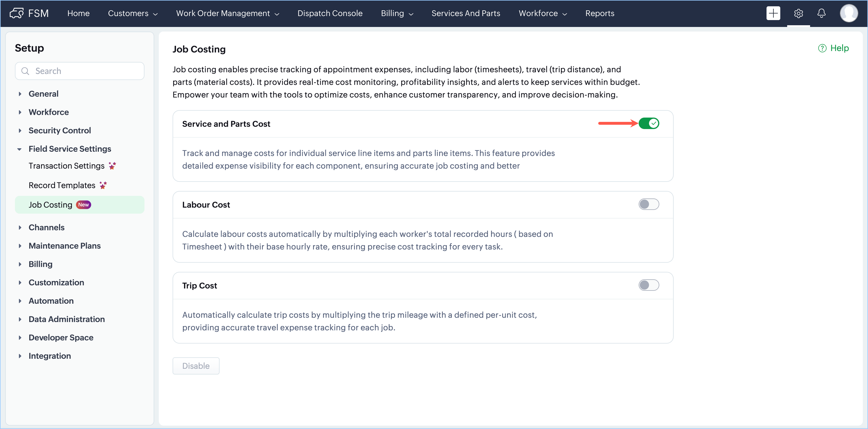Image resolution: width=868 pixels, height=429 pixels.
Task: Click the star icon beside Record Templates
Action: 103,185
